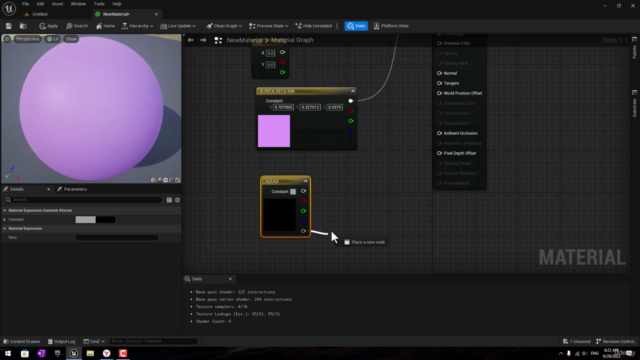
Task: Click the graph breadcrumb icon
Action: [218, 40]
